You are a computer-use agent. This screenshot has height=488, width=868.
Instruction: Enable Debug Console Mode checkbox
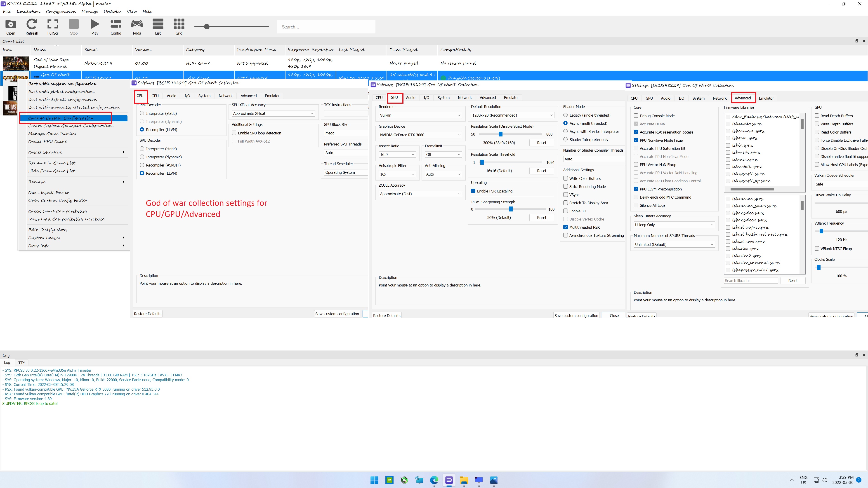636,116
